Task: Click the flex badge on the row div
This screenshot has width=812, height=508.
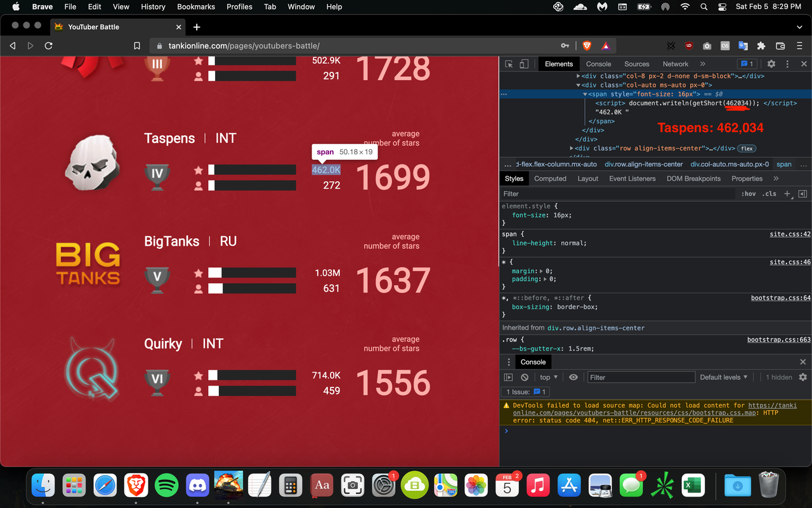Action: 747,149
